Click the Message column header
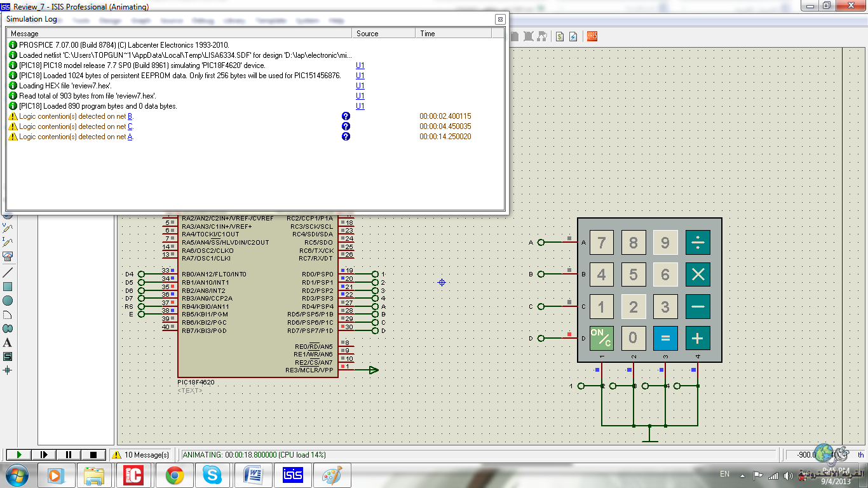 click(x=179, y=34)
